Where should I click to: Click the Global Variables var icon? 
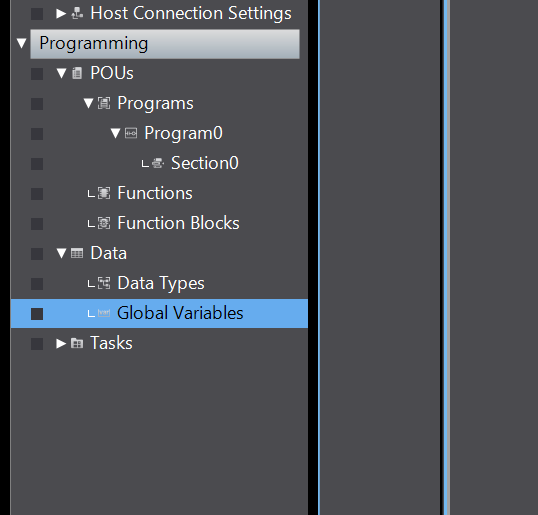click(x=104, y=313)
